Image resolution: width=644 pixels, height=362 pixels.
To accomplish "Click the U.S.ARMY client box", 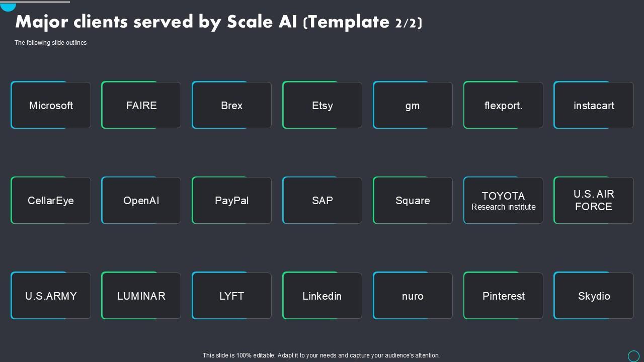I will click(51, 296).
